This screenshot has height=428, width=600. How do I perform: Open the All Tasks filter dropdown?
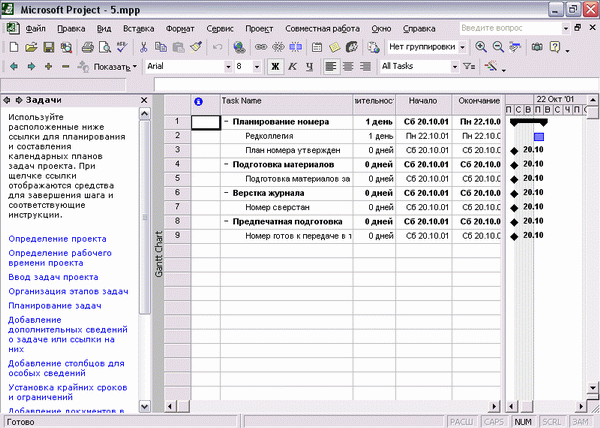pos(455,67)
